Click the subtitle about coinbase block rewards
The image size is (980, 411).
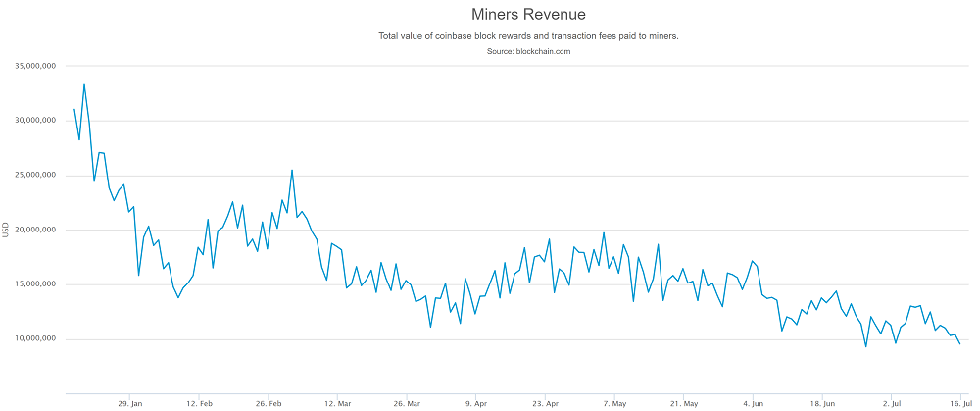click(529, 36)
